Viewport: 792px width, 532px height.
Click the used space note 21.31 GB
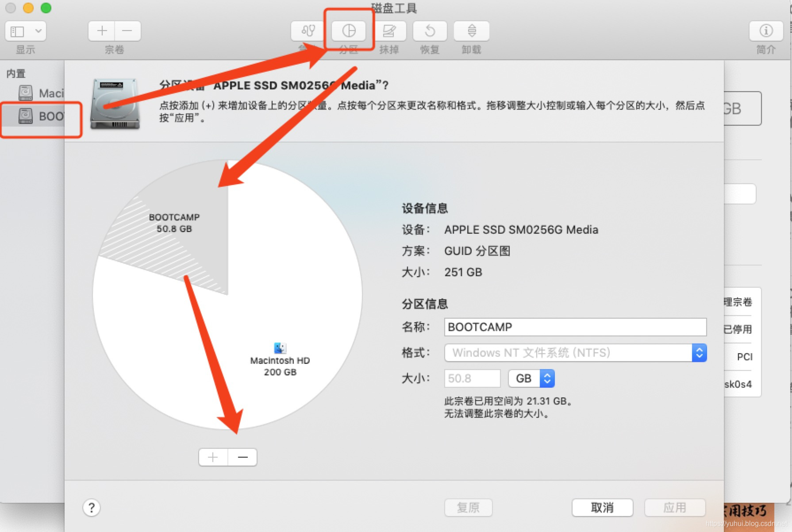click(x=509, y=401)
